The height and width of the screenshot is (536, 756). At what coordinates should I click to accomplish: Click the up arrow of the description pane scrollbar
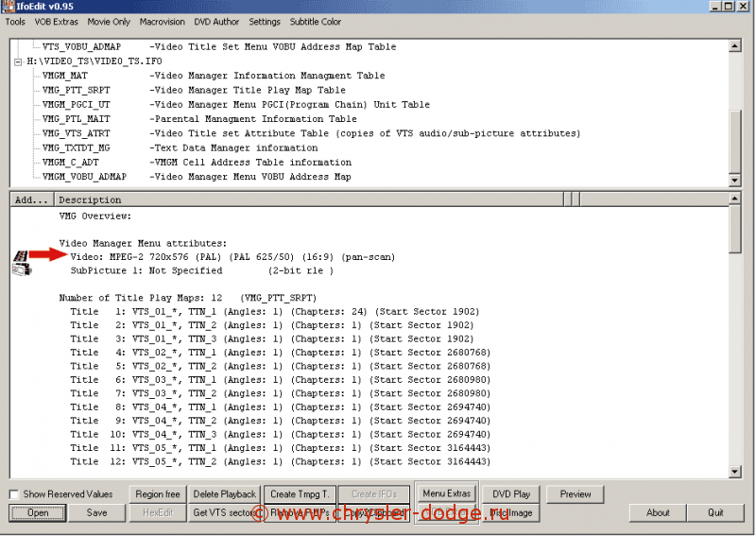(x=735, y=199)
